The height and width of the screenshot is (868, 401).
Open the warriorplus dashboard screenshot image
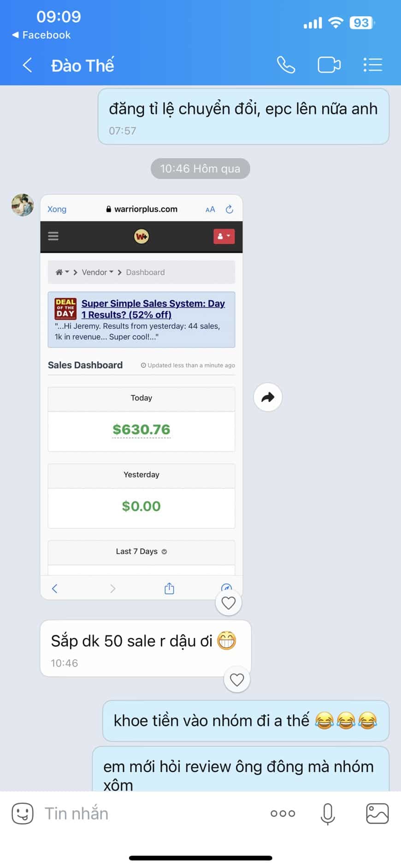[x=142, y=397]
